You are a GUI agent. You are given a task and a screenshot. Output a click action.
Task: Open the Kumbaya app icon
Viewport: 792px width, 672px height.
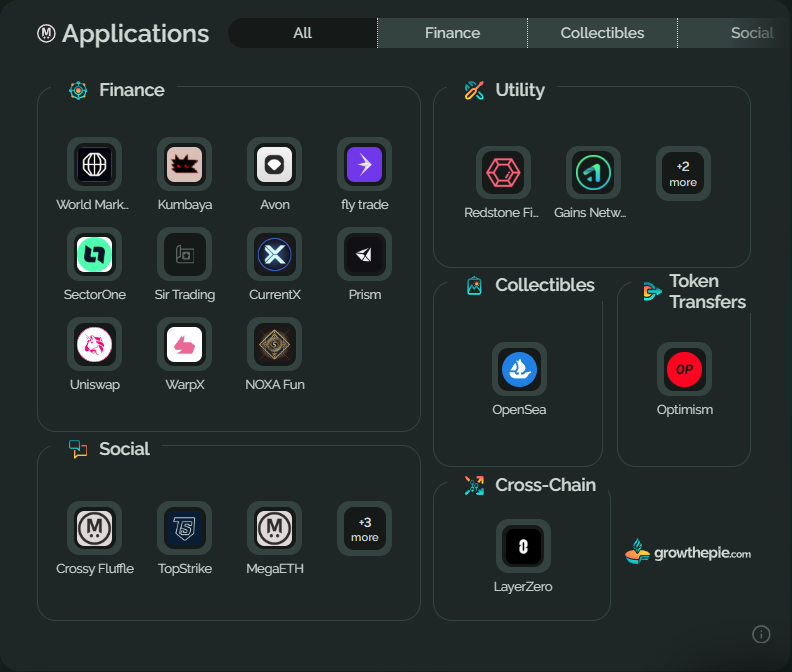(x=184, y=164)
